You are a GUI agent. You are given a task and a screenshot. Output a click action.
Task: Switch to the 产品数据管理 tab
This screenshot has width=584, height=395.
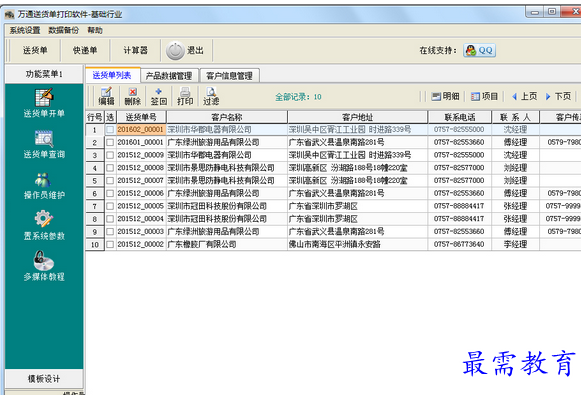click(x=169, y=76)
